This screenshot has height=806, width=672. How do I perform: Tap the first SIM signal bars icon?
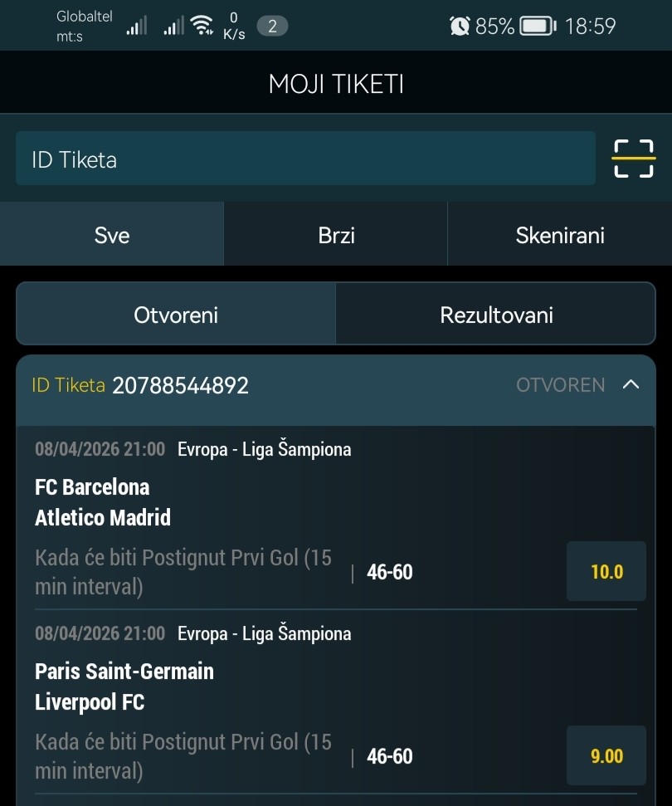click(136, 27)
